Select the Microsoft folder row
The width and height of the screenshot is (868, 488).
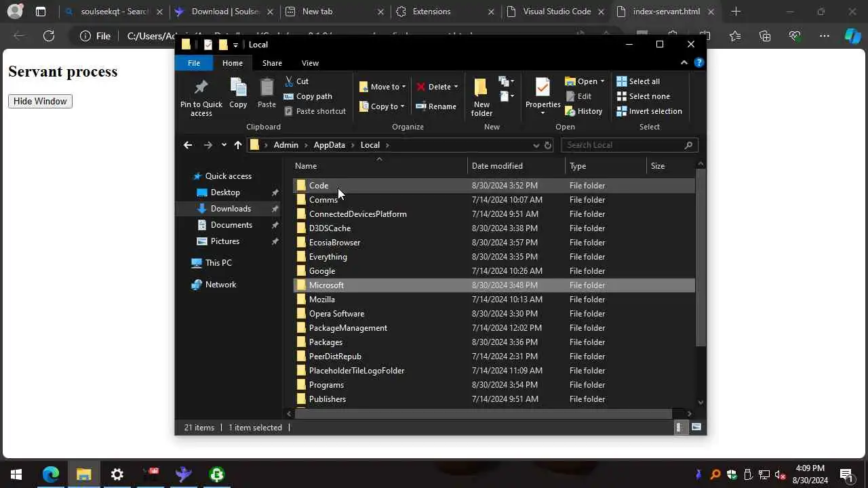click(494, 285)
